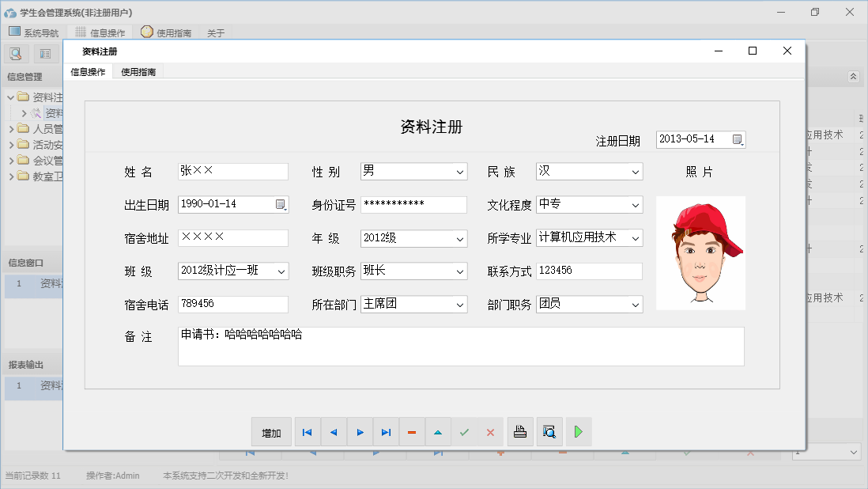Click the previous record arrow button

[334, 432]
